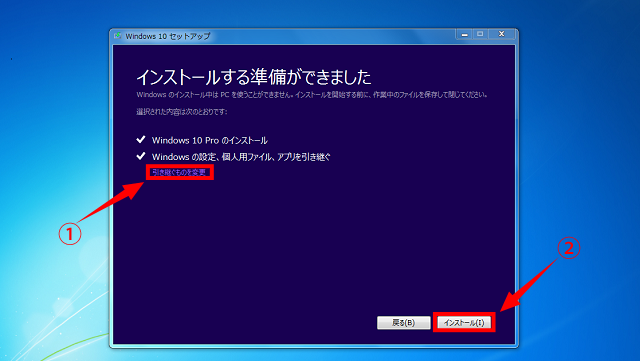
Task: Maximize the Windows 10 セットアップ window
Action: (480, 34)
